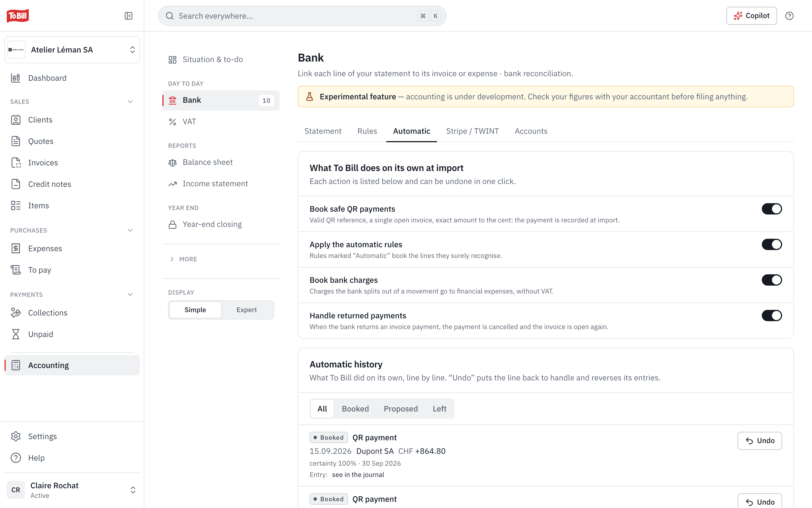The height and width of the screenshot is (508, 812).
Task: Filter history by Proposed
Action: coord(401,409)
